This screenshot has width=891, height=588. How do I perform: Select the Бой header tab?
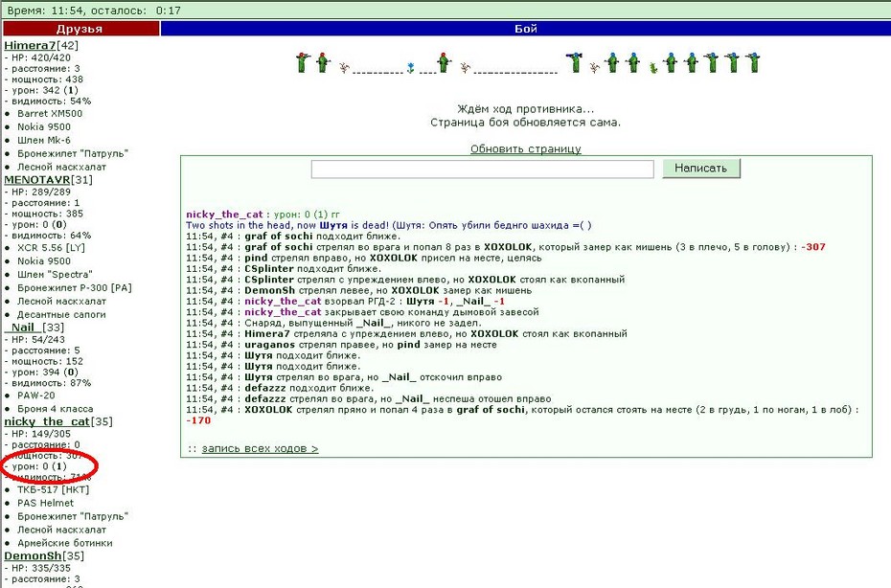(x=526, y=29)
